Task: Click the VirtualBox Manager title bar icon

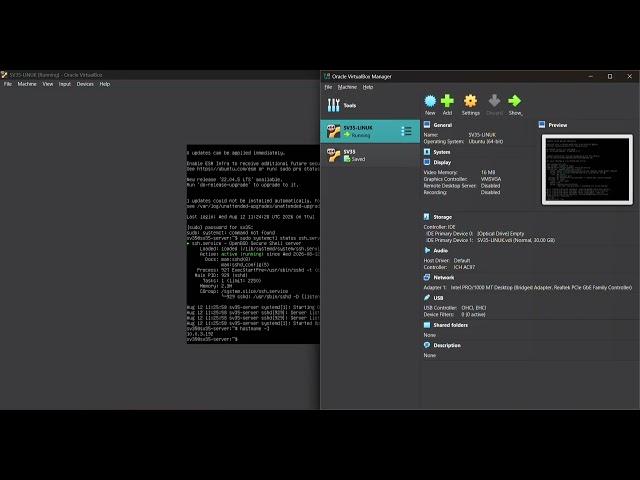Action: click(327, 76)
